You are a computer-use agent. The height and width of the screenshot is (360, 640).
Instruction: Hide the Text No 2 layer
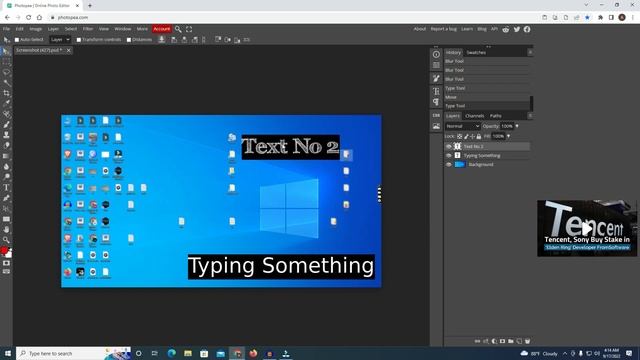pyautogui.click(x=449, y=147)
